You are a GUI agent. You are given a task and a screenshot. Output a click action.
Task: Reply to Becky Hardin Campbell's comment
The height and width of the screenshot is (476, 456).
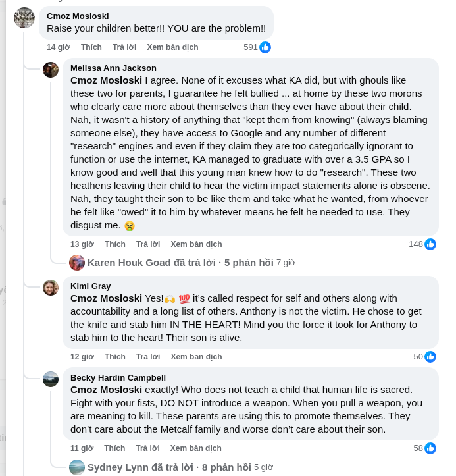coord(147,448)
